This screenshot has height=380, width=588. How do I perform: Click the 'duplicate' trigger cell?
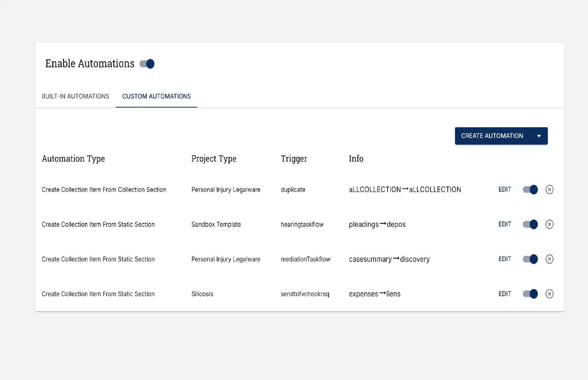(x=293, y=190)
